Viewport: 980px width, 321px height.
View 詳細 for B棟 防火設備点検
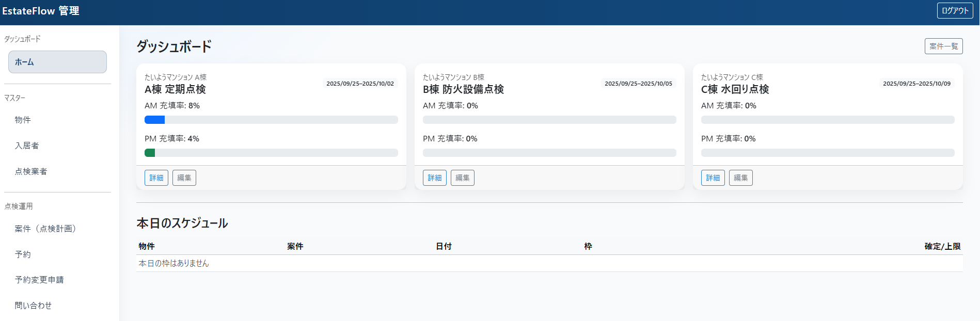point(434,178)
